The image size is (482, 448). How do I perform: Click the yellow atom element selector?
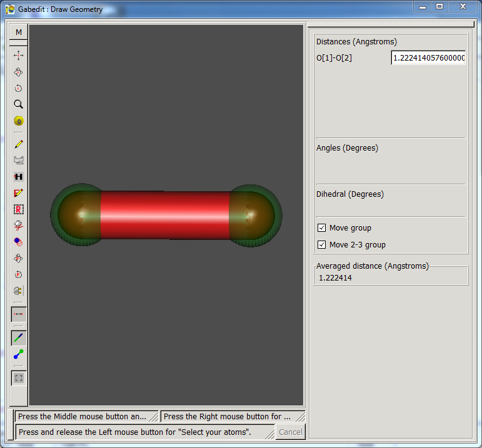[19, 121]
